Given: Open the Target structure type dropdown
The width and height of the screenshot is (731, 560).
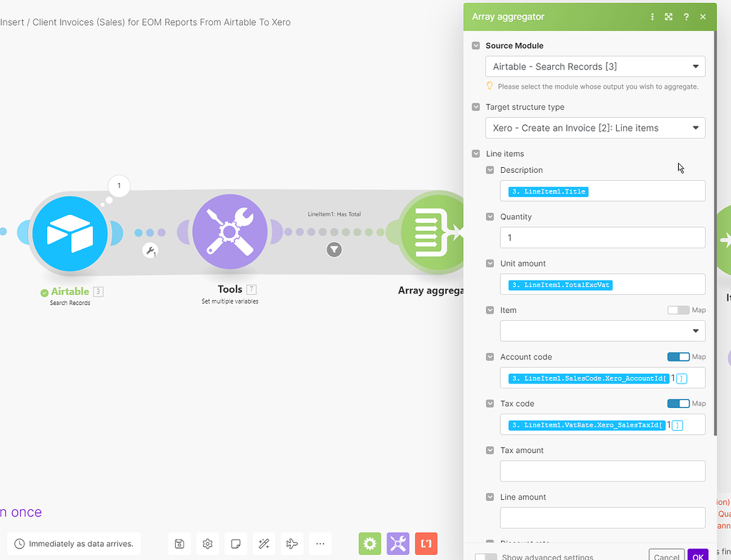Looking at the screenshot, I should pos(595,127).
